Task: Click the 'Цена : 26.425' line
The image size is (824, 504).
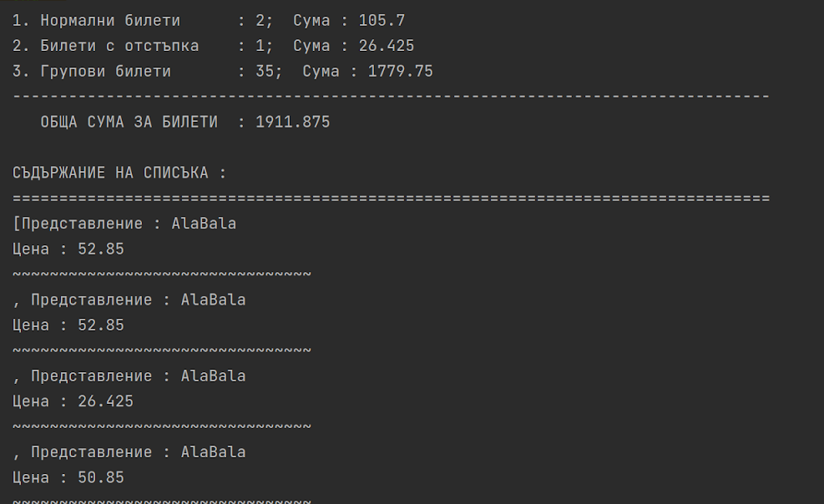Action: (73, 401)
